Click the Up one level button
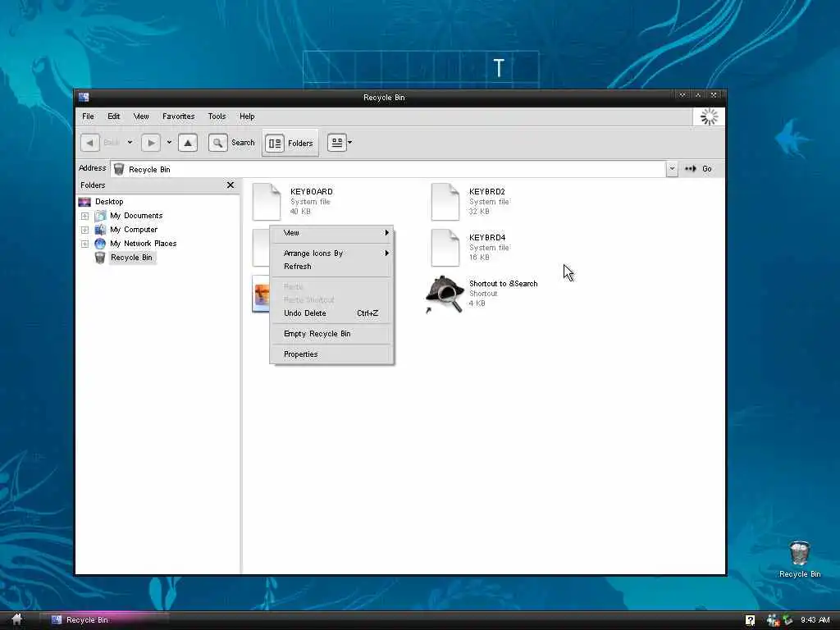Image resolution: width=840 pixels, height=630 pixels. tap(188, 143)
